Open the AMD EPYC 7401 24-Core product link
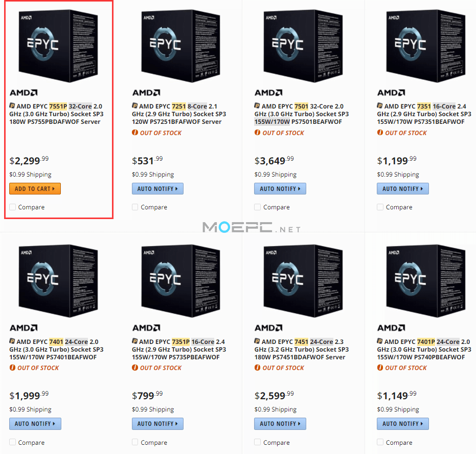The image size is (476, 454). click(x=56, y=349)
